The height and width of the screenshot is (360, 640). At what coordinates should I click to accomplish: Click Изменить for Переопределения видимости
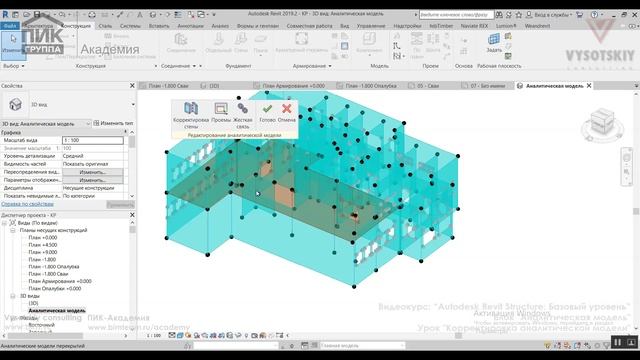tap(93, 172)
